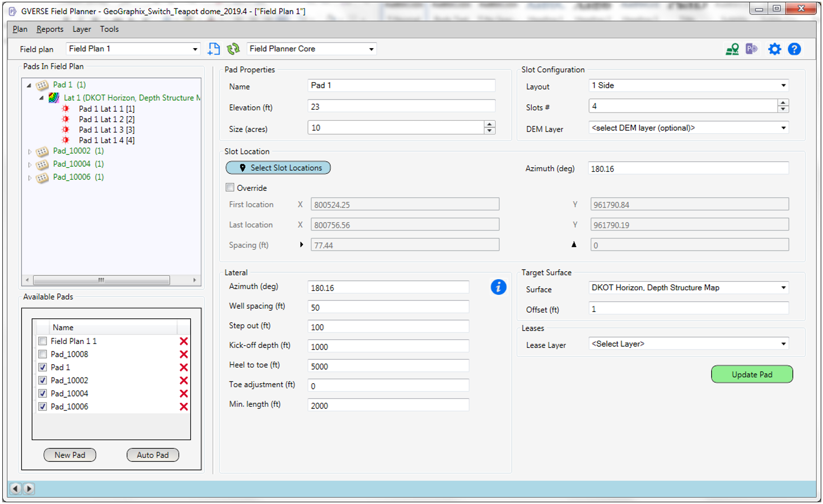
Task: Collapse the Pad 1 tree node
Action: (29, 86)
